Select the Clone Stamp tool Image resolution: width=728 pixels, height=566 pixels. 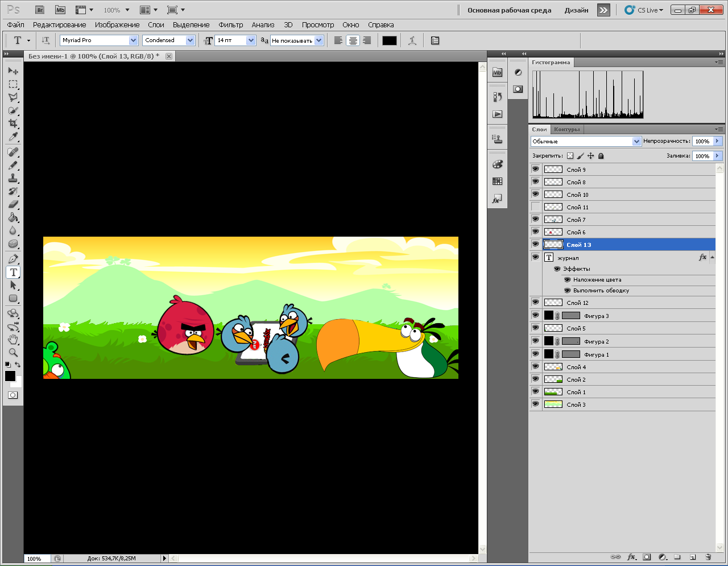point(13,178)
